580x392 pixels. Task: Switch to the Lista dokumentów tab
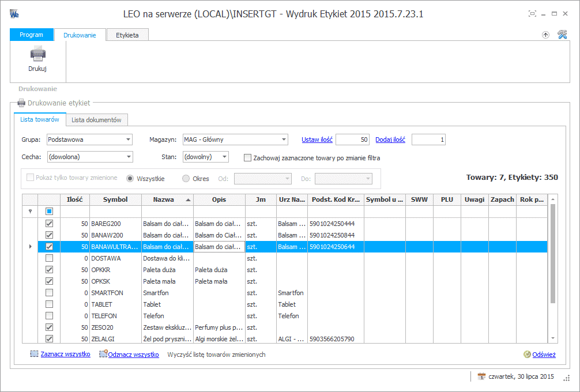[x=96, y=120]
